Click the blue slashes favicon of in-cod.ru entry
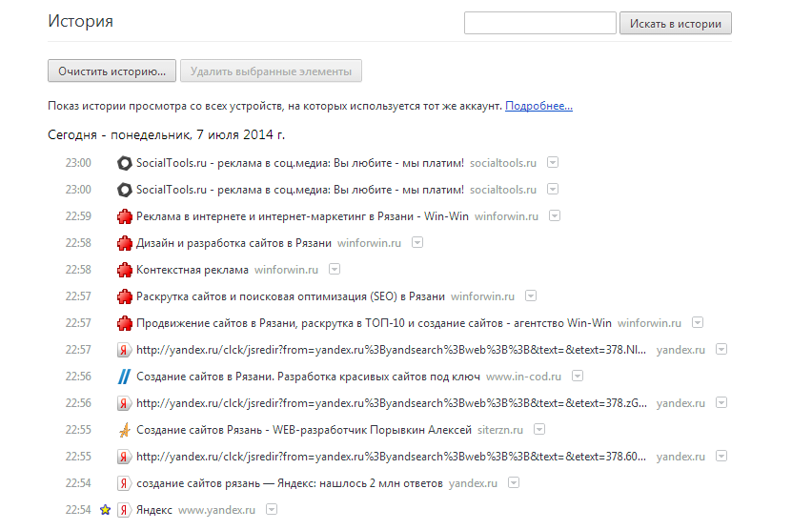 (124, 377)
